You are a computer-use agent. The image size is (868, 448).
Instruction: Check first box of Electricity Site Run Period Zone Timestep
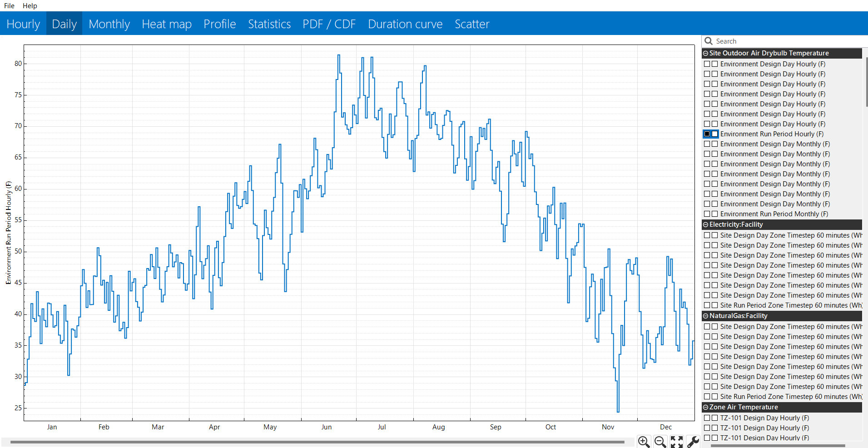[x=707, y=305]
